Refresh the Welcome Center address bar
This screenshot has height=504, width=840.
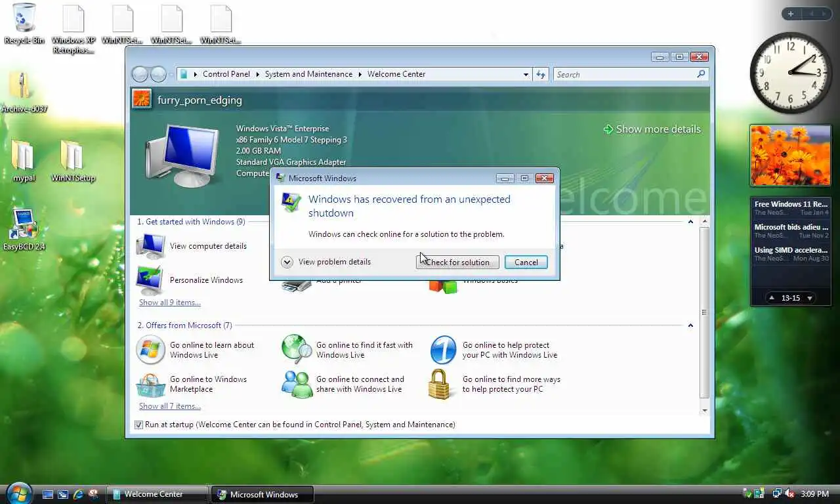pos(541,74)
